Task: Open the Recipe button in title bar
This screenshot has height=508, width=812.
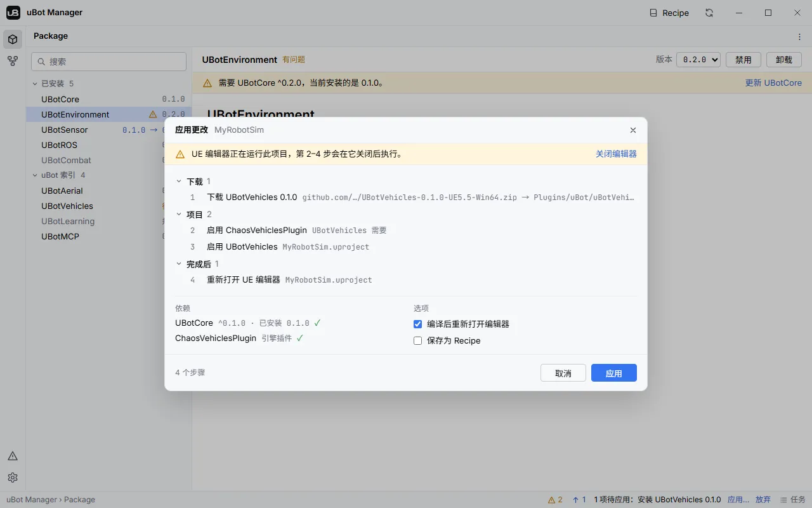Action: click(x=669, y=13)
